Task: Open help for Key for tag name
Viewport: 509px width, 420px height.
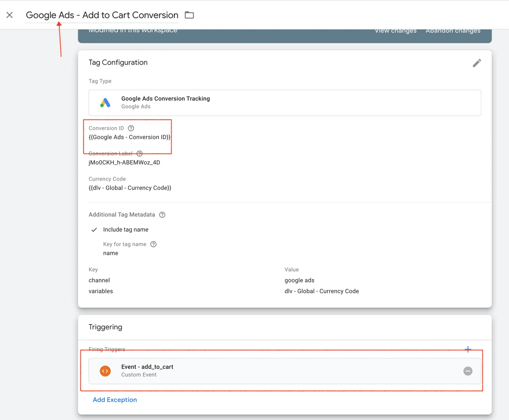Action: tap(154, 244)
